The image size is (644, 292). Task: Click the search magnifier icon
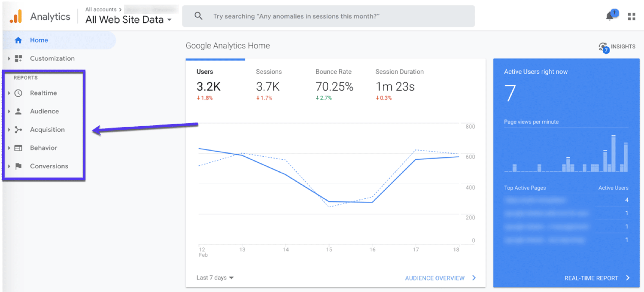click(x=198, y=16)
